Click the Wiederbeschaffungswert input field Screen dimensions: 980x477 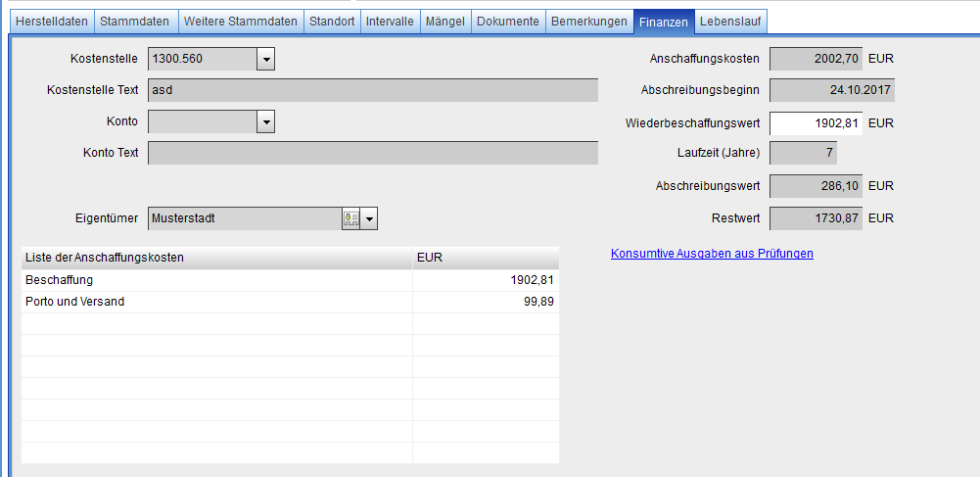(x=816, y=123)
